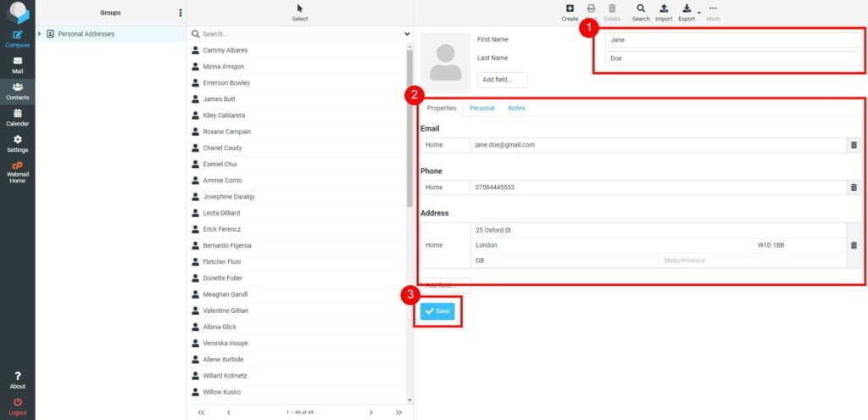This screenshot has height=420, width=868.
Task: Open Email type dropdown set to Home
Action: coord(445,145)
